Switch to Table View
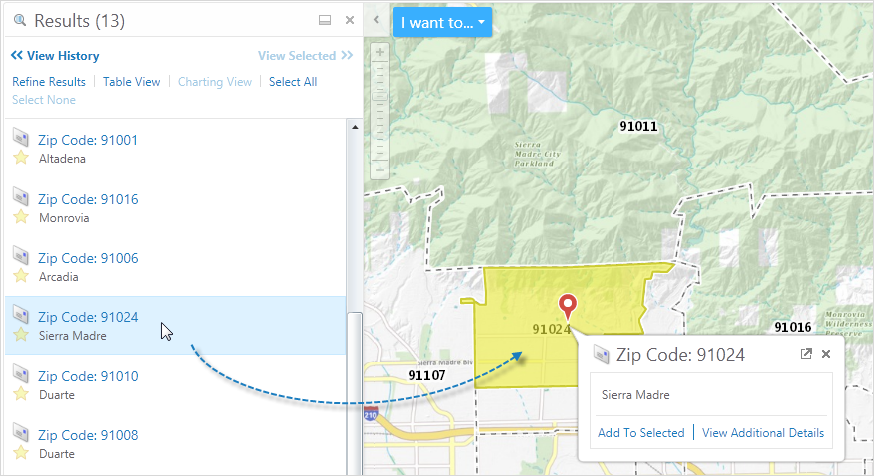 click(x=131, y=82)
